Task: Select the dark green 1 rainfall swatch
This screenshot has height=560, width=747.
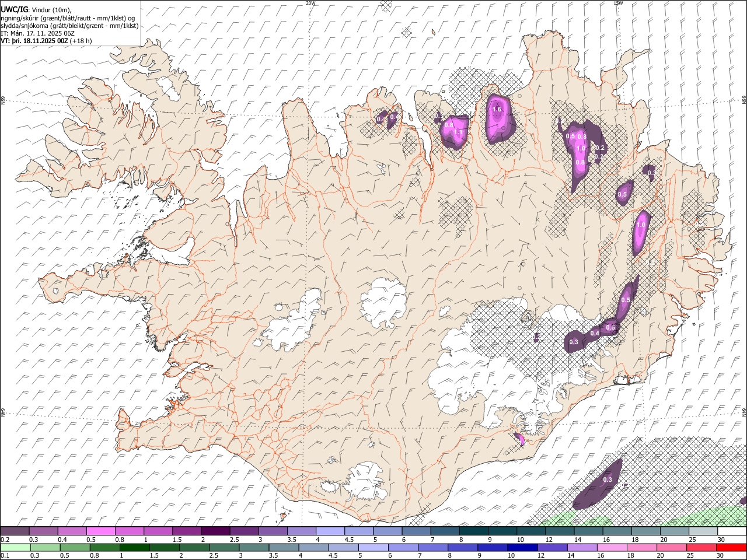Action: coord(134,547)
